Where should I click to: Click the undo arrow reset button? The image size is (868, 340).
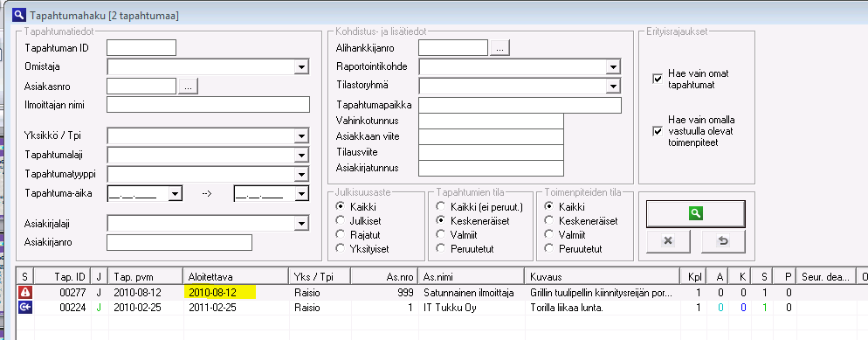723,241
